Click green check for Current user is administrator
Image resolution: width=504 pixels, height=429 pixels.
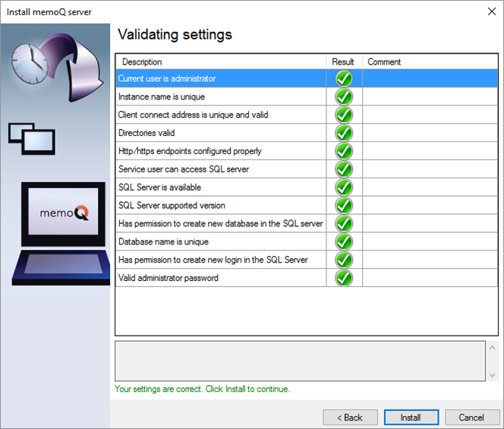[x=344, y=78]
